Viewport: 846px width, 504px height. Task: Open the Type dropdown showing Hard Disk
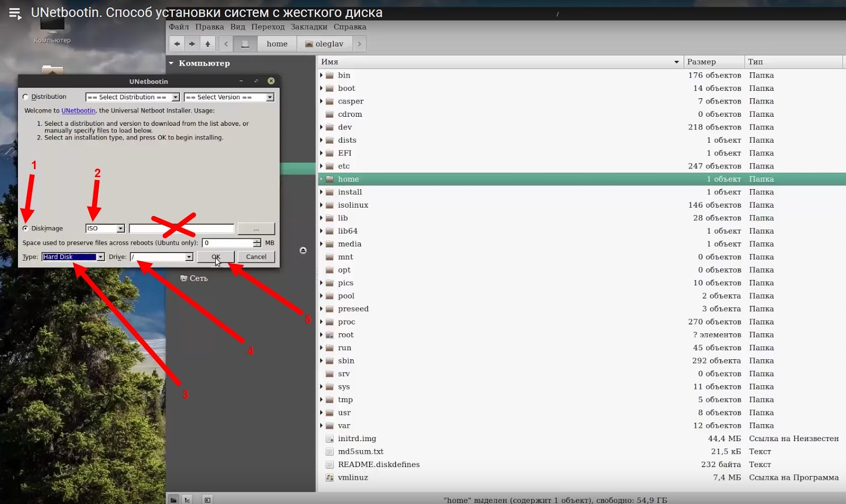(73, 257)
